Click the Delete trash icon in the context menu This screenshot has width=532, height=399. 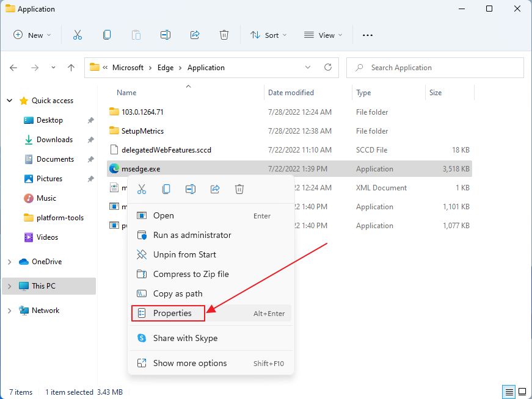239,189
